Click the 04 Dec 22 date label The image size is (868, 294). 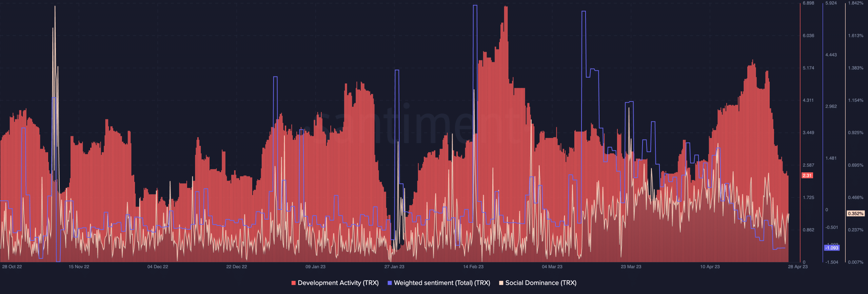(x=158, y=267)
